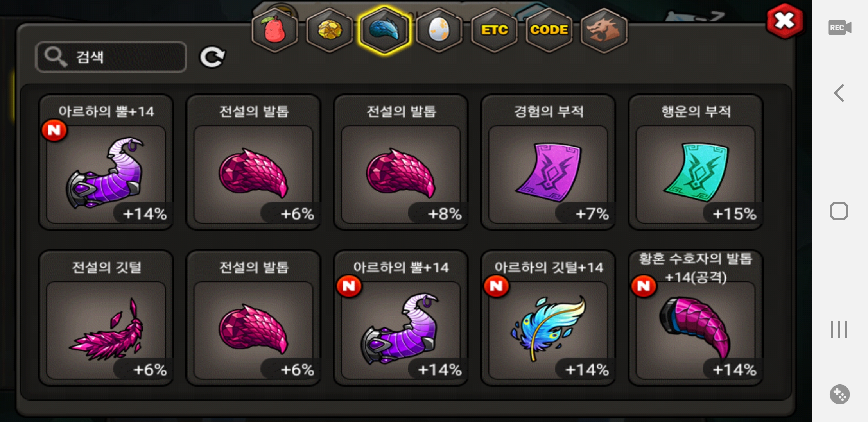Close the inventory with red X

(785, 21)
